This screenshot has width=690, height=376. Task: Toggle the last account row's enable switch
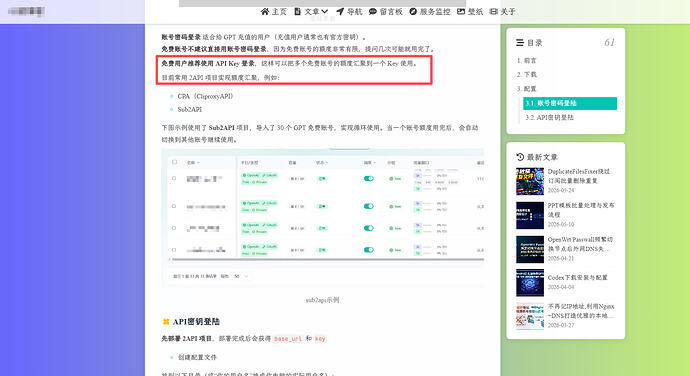pyautogui.click(x=369, y=250)
